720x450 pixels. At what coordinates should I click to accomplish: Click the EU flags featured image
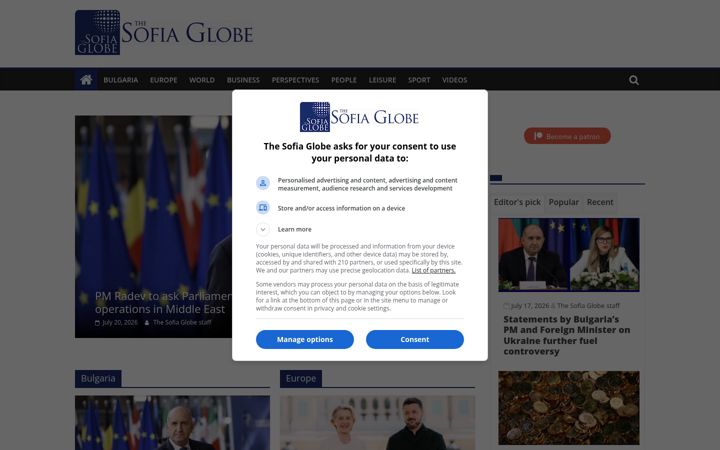tap(153, 226)
